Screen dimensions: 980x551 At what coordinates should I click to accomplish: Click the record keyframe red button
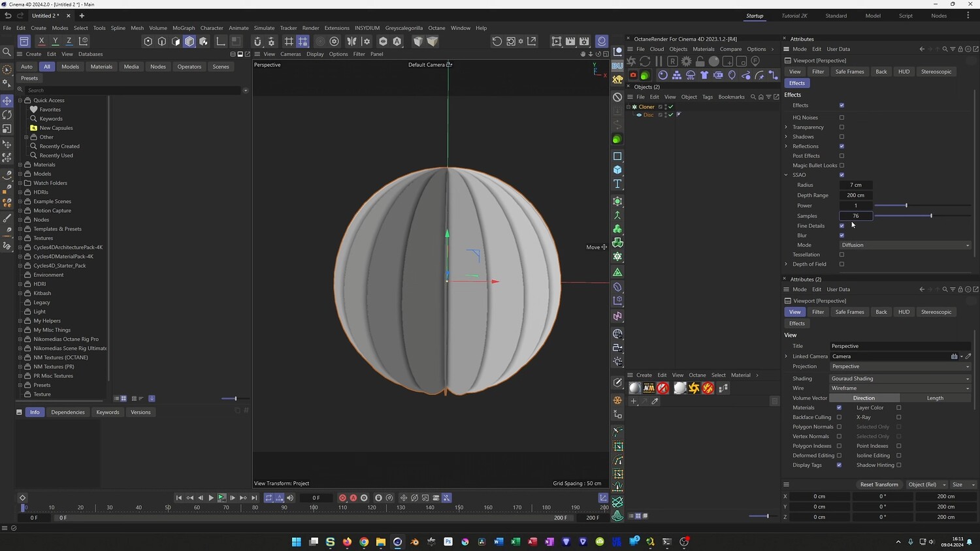coord(342,498)
